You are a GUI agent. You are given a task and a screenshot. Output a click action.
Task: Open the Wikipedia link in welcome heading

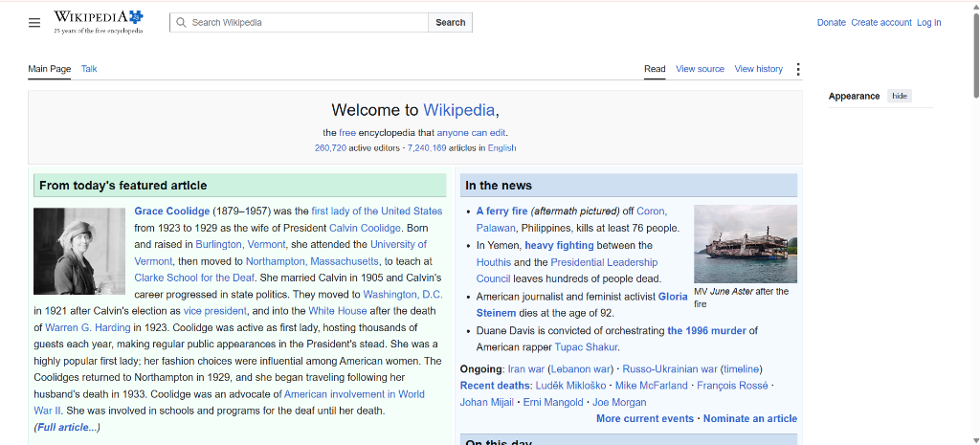(x=459, y=110)
